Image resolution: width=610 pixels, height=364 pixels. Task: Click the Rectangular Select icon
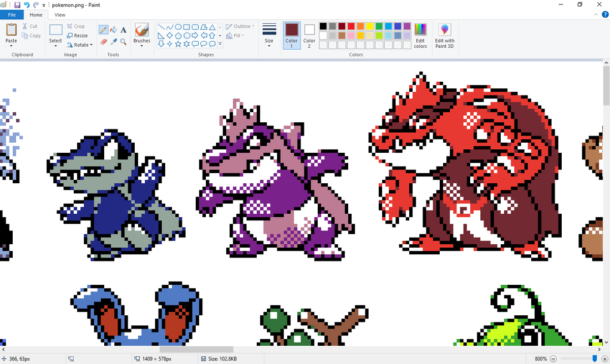(x=55, y=30)
